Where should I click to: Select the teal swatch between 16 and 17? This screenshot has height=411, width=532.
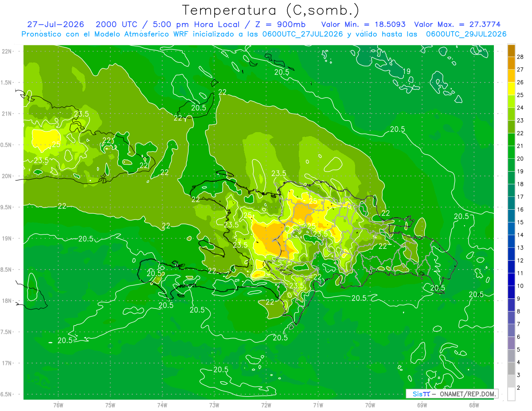tap(511, 204)
